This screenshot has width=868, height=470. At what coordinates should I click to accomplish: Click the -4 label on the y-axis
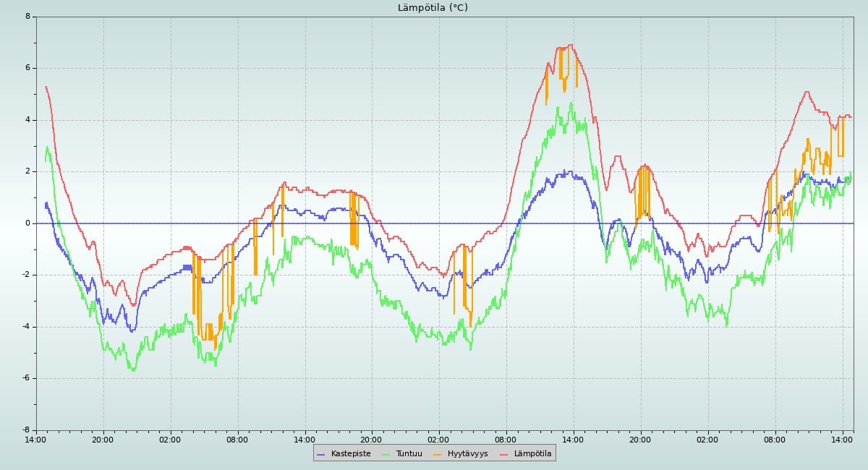click(26, 327)
